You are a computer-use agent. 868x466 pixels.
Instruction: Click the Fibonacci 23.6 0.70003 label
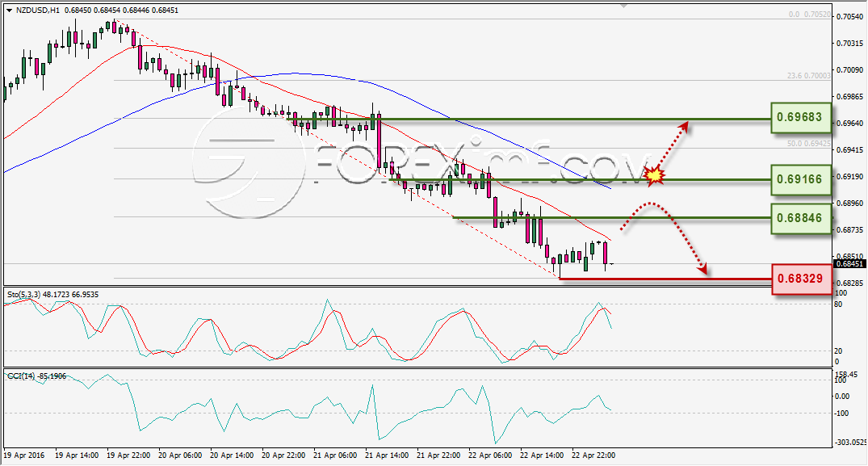click(x=809, y=76)
